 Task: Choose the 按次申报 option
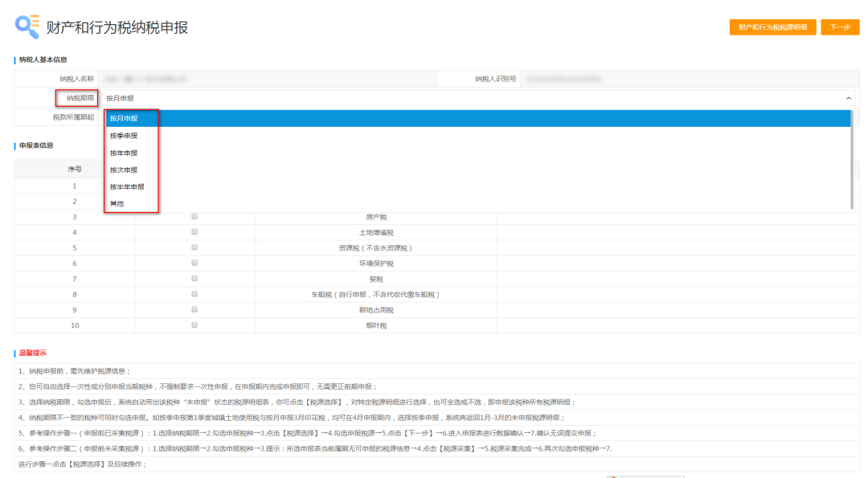click(x=124, y=170)
